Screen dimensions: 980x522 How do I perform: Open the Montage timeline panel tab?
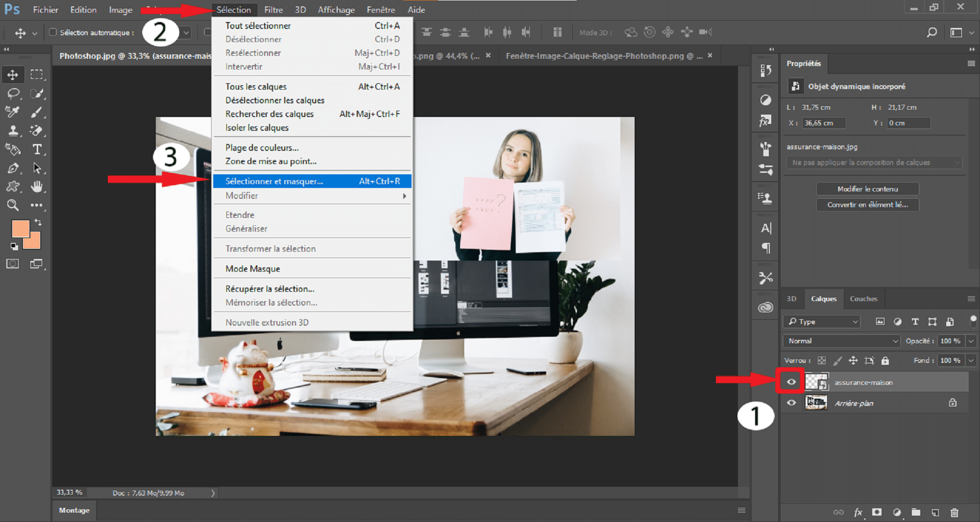click(x=74, y=510)
